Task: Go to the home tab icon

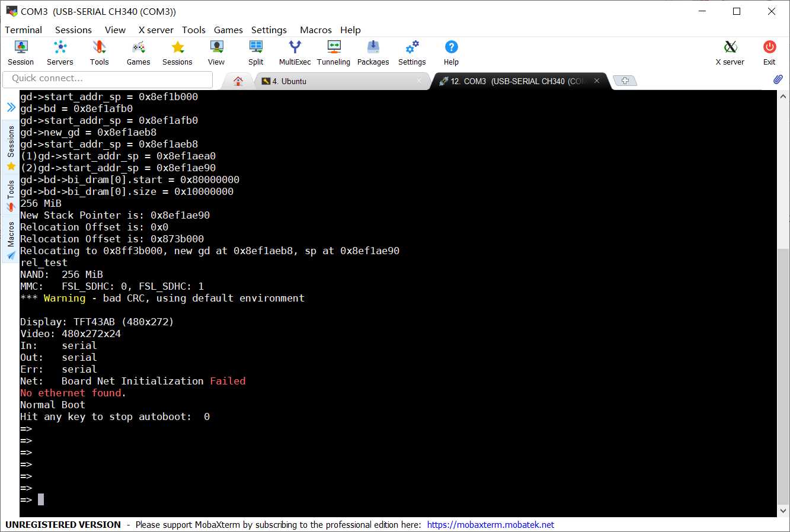Action: [238, 81]
